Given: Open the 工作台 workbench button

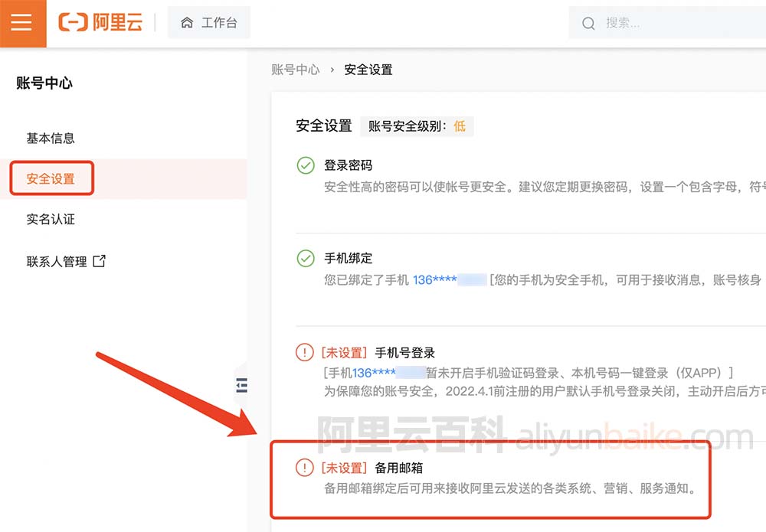Looking at the screenshot, I should (x=209, y=23).
